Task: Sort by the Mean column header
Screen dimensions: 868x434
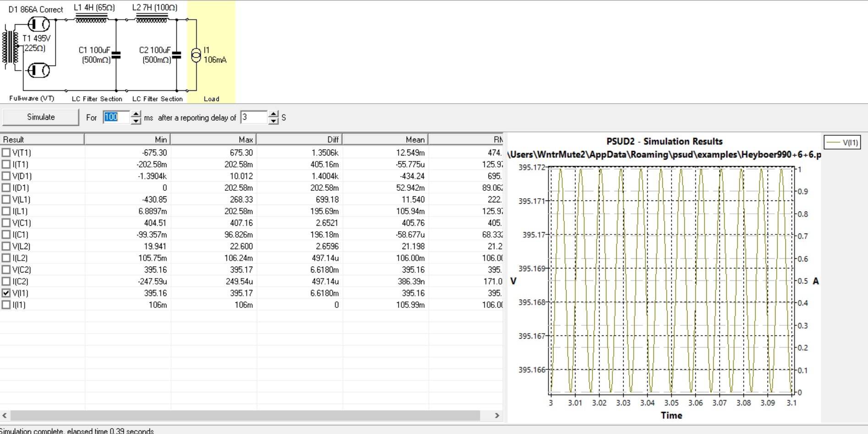Action: click(385, 139)
